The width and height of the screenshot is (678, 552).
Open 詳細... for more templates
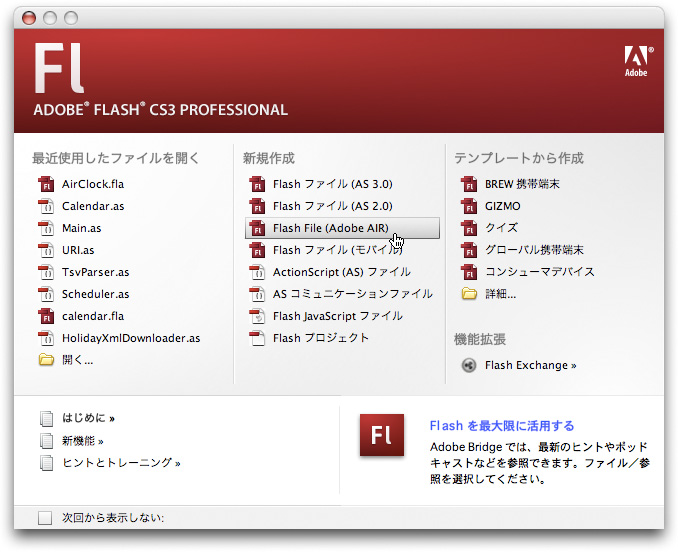(x=500, y=294)
